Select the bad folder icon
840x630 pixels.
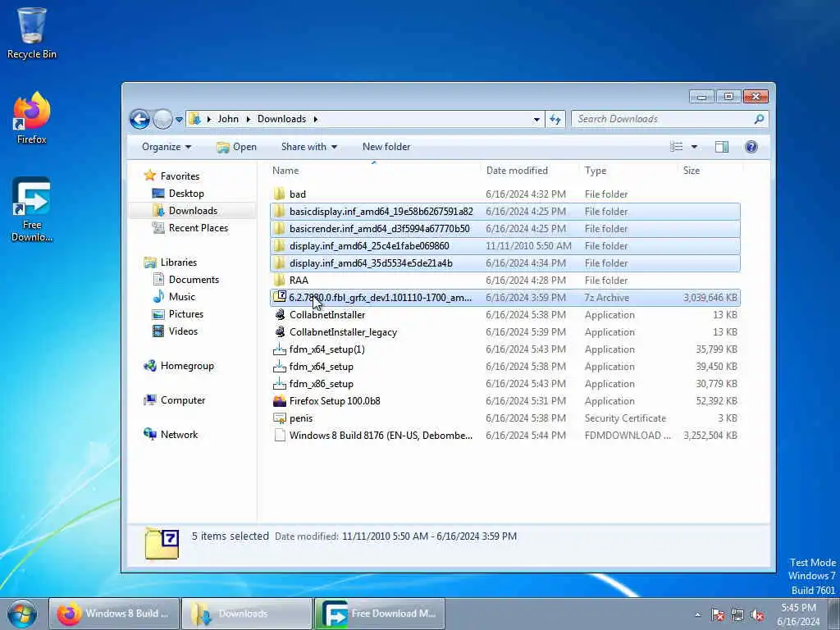click(279, 194)
